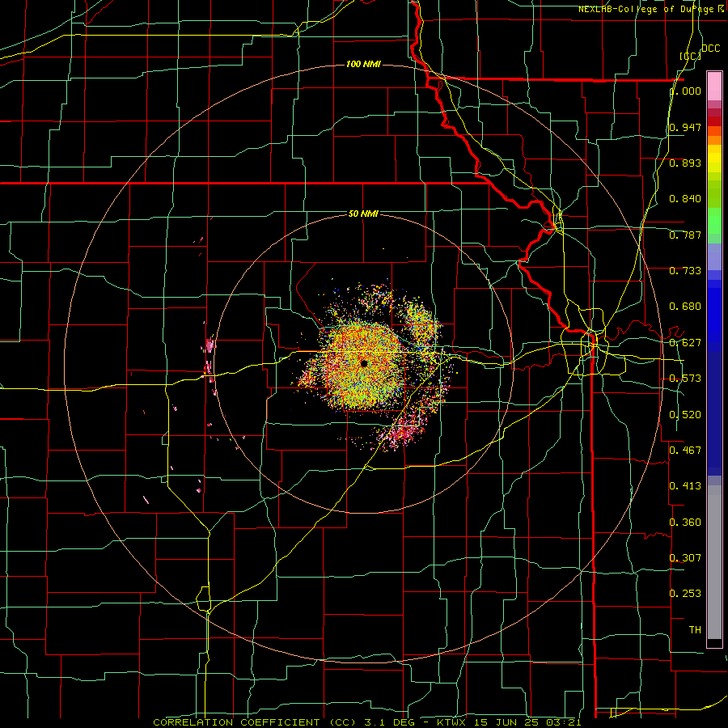This screenshot has height=728, width=728.
Task: Click the 0.840 legend value
Action: tap(685, 199)
